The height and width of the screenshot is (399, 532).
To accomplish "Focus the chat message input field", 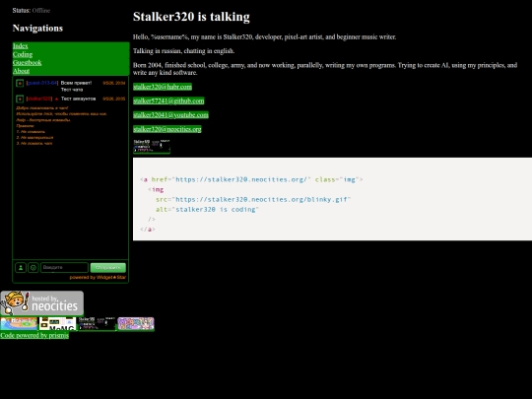I will [64, 268].
